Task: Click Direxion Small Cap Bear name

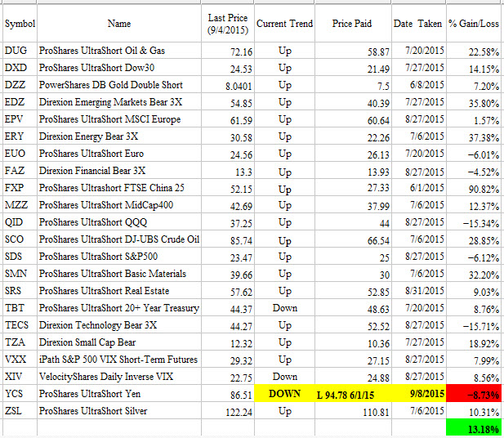Action: (x=119, y=342)
